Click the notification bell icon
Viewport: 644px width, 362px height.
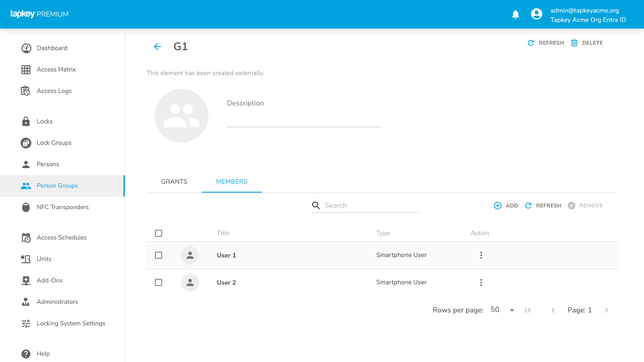pos(515,14)
